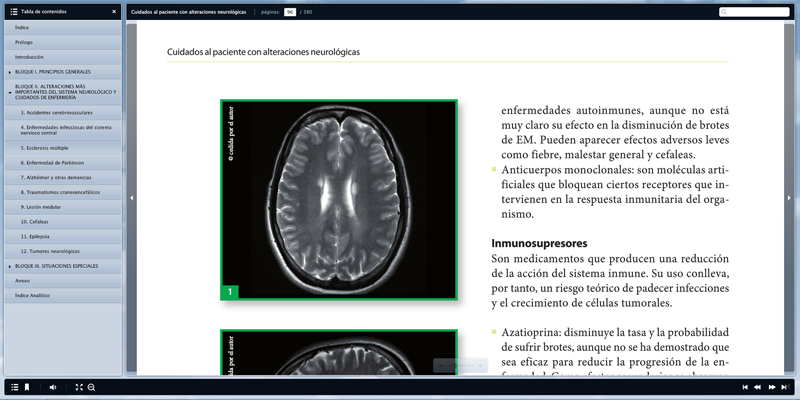Screen dimensions: 800x400
Task: Open the Índice Analítico entry
Action: point(63,295)
